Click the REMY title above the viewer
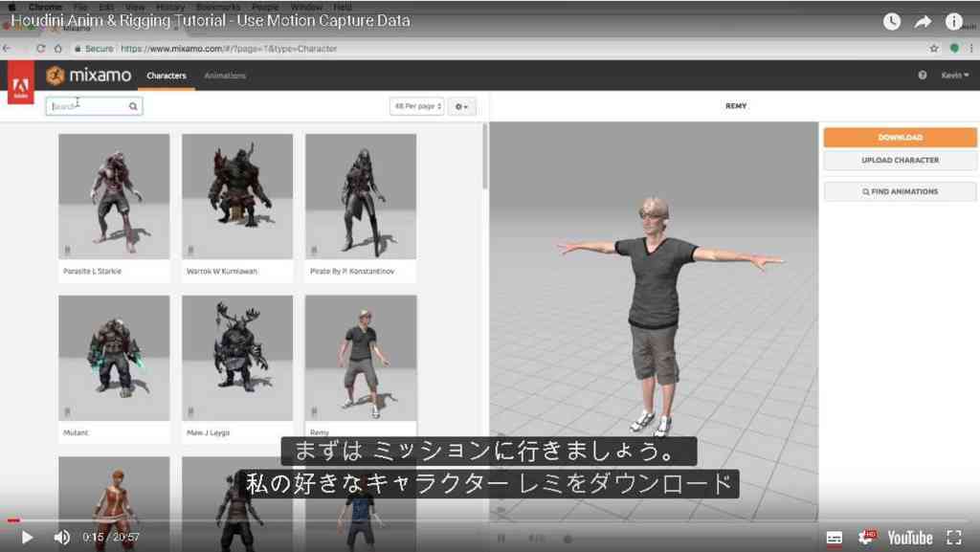This screenshot has height=552, width=980. 736,106
